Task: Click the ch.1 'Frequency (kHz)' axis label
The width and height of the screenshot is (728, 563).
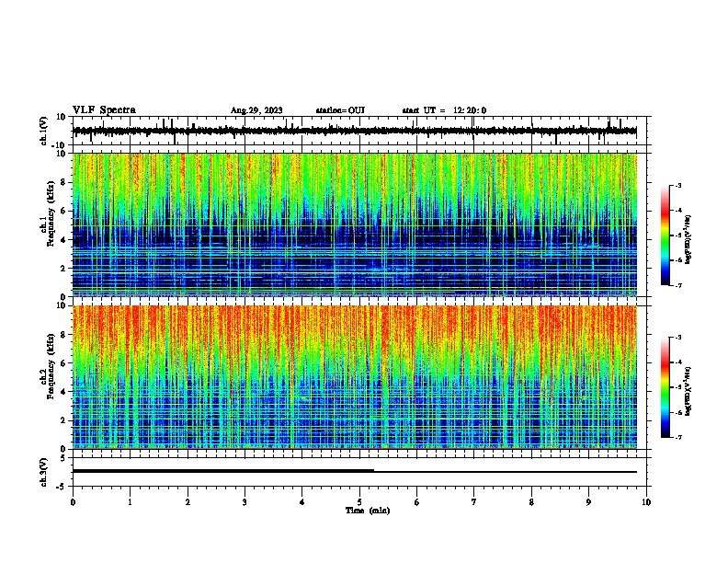Action: click(51, 213)
